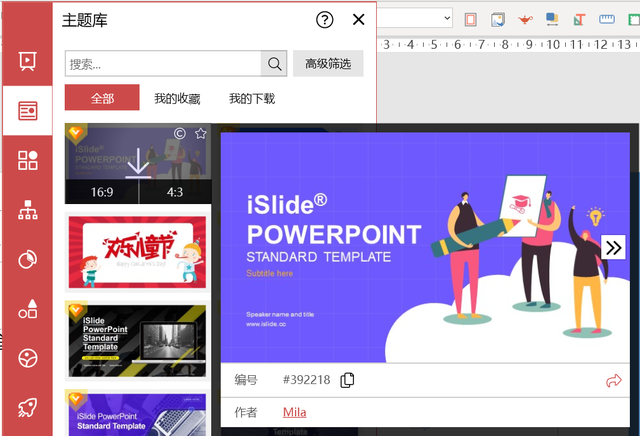Screen dimensions: 640x436
Task: Open the pie chart library sidebar icon
Action: pyautogui.click(x=28, y=259)
